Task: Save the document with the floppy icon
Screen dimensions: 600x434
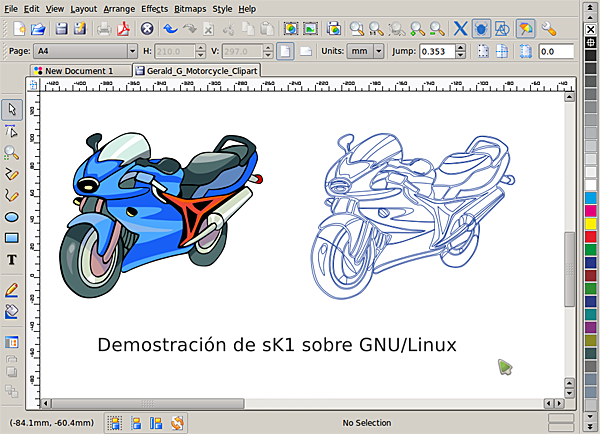Action: pos(61,29)
